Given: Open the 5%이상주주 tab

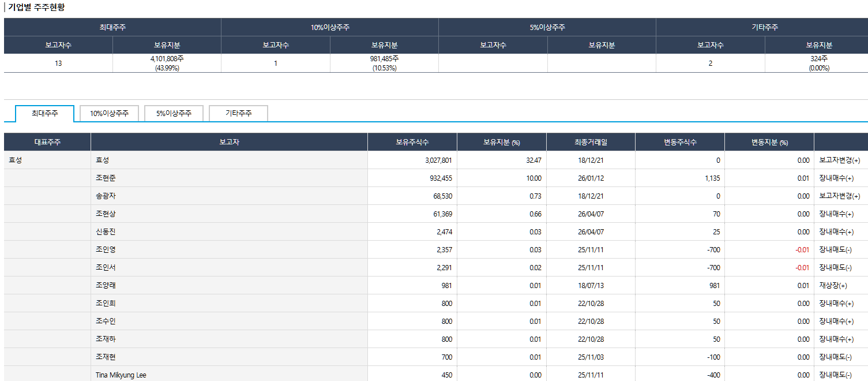Looking at the screenshot, I should (x=174, y=114).
